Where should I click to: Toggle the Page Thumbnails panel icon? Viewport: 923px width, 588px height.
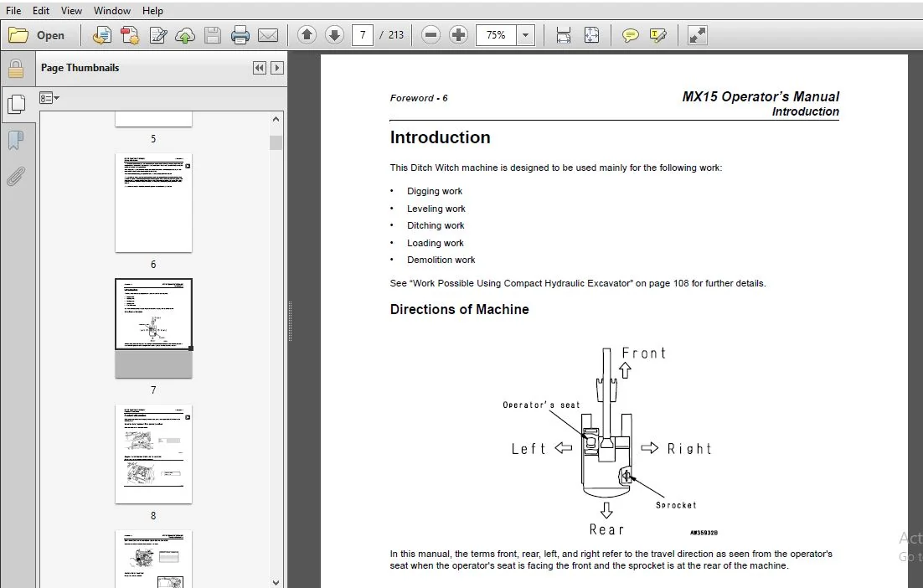pyautogui.click(x=16, y=104)
